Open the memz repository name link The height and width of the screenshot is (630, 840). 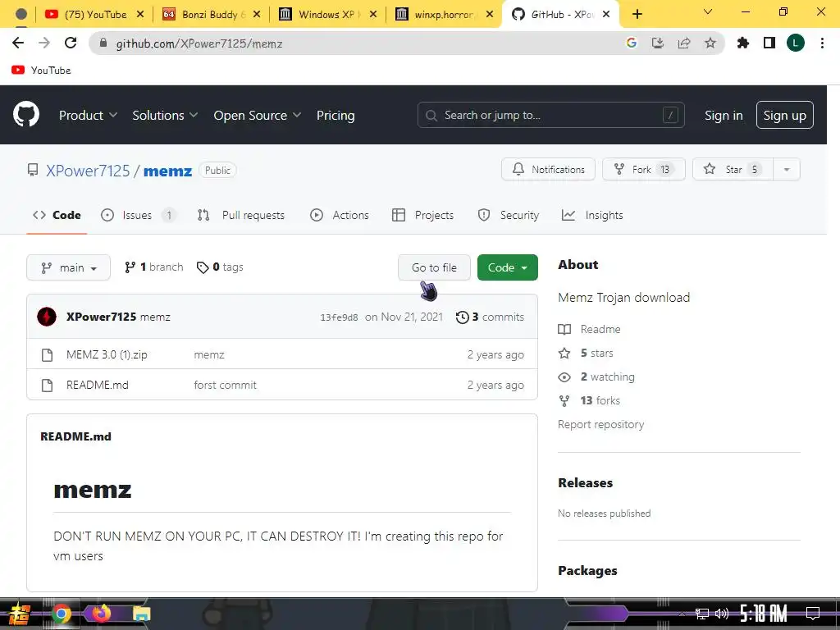point(167,171)
